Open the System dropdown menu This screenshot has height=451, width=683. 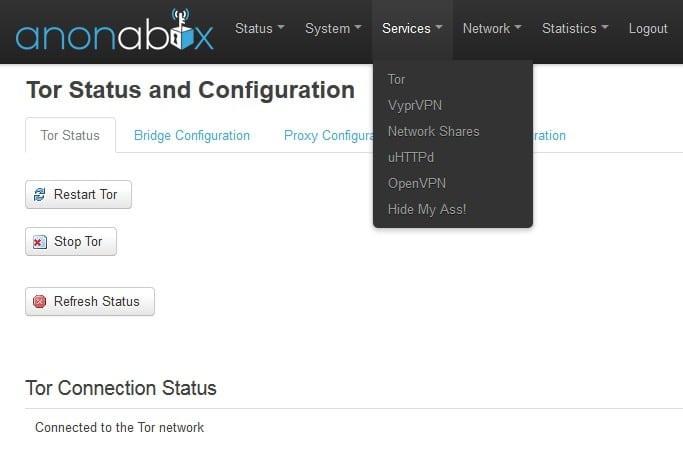click(x=333, y=29)
